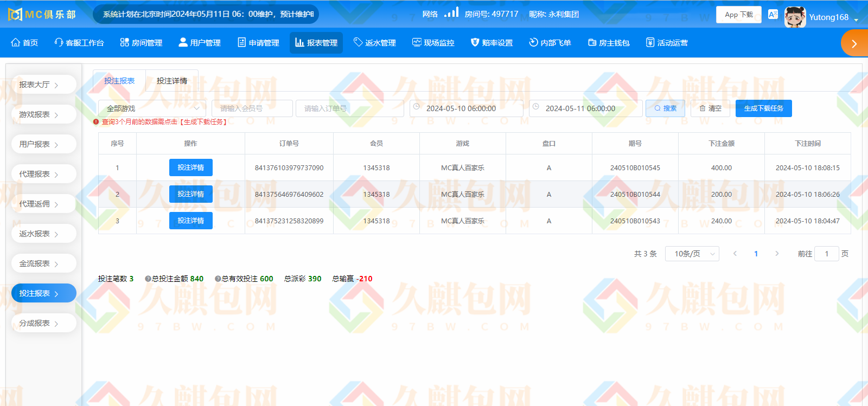
Task: Select page number 1 in pagination
Action: (x=756, y=254)
